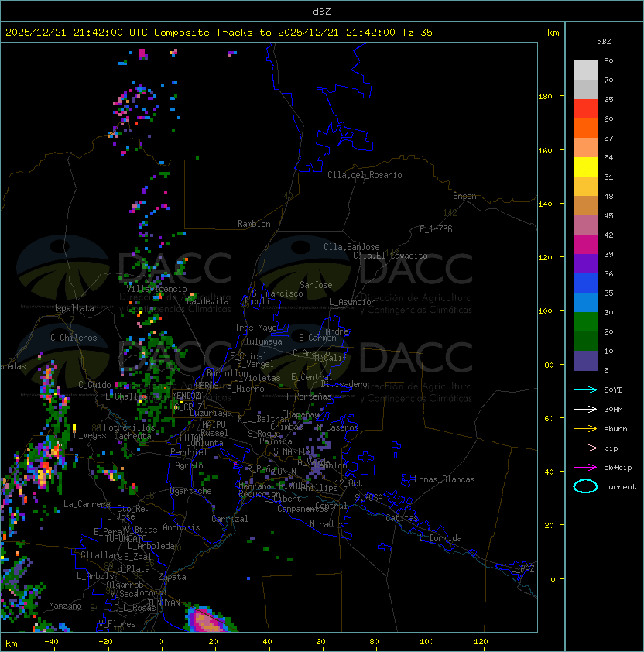Select the 'Clla.SanJose' label
The height and width of the screenshot is (652, 644).
351,247
